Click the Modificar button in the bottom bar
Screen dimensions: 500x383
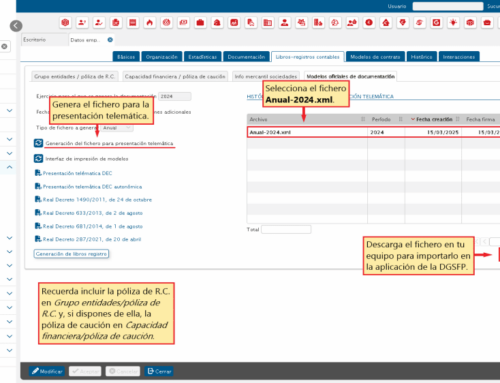pos(47,371)
